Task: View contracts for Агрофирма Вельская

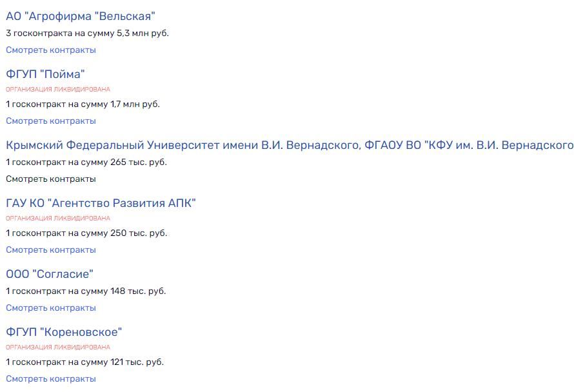Action: click(50, 49)
